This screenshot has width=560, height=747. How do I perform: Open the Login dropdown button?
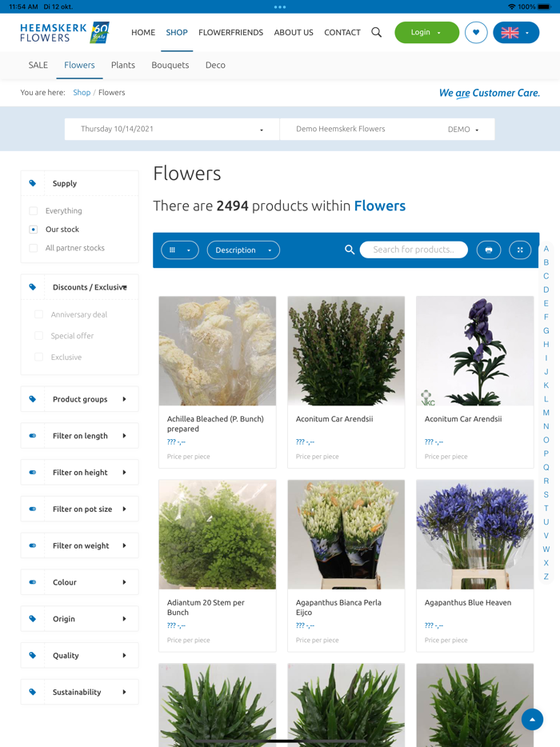426,33
